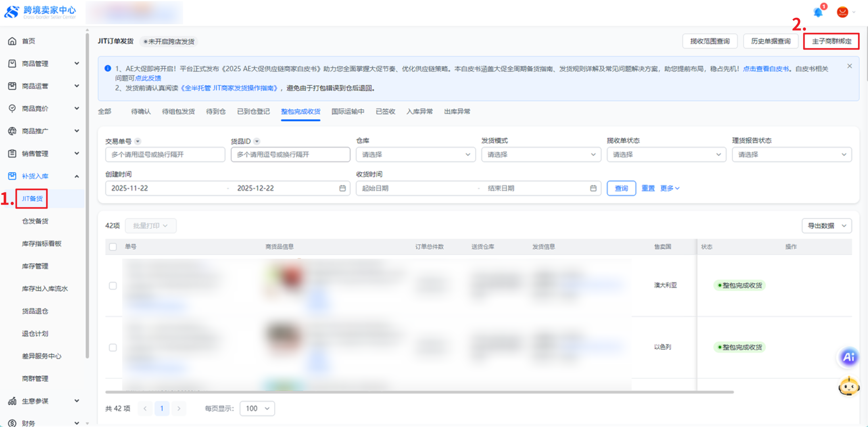
Task: Open the page size 100 dropdown
Action: [x=257, y=408]
